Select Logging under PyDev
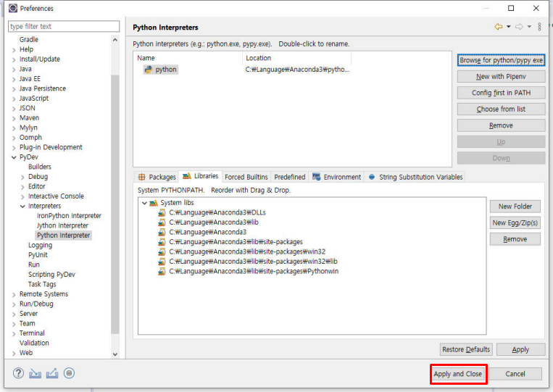This screenshot has height=392, width=553. coord(40,245)
